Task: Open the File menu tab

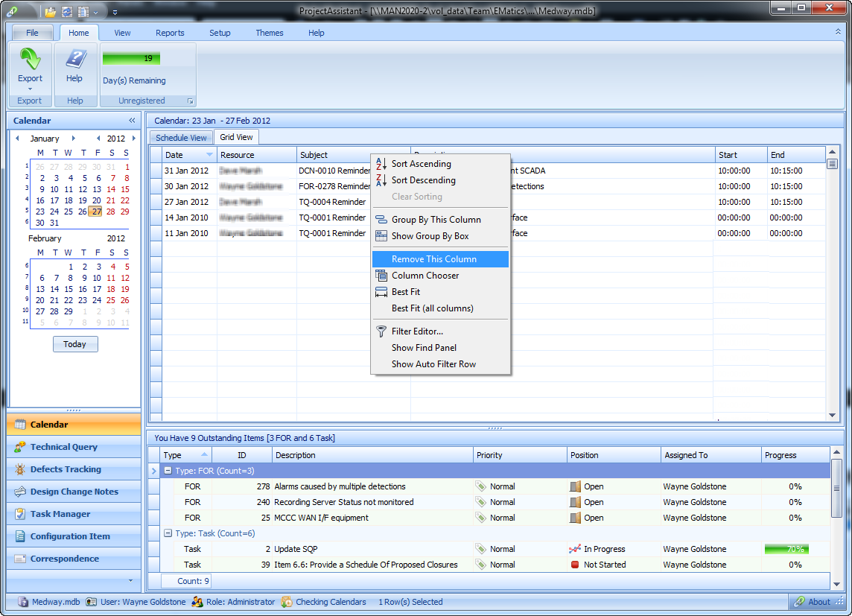Action: coord(33,33)
